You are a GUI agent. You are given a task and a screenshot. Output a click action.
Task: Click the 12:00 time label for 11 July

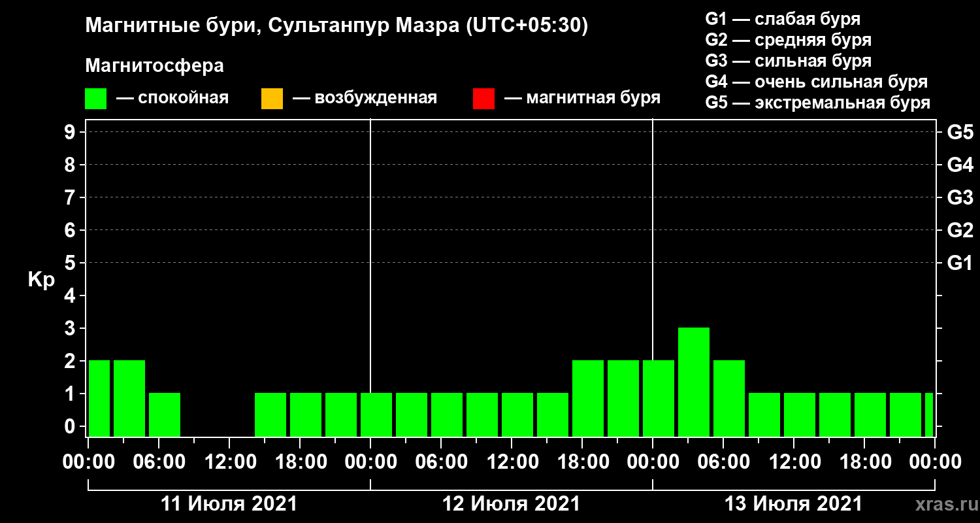(229, 462)
